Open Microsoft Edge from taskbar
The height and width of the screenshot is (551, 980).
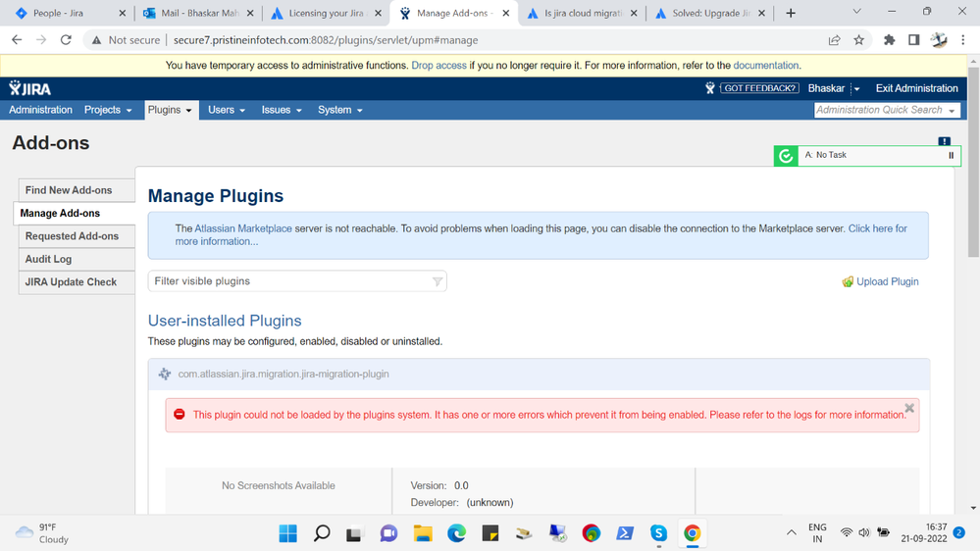457,533
